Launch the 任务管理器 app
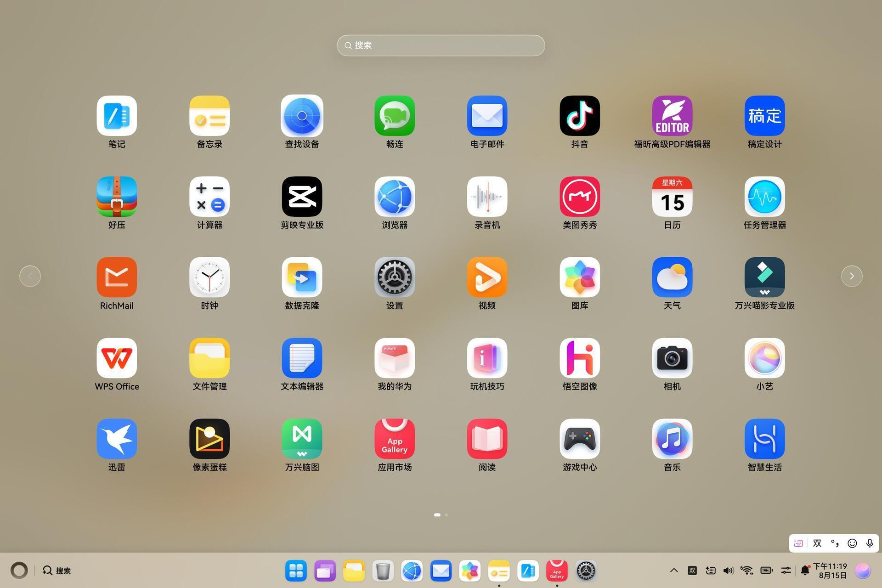This screenshot has height=588, width=882. 765,197
